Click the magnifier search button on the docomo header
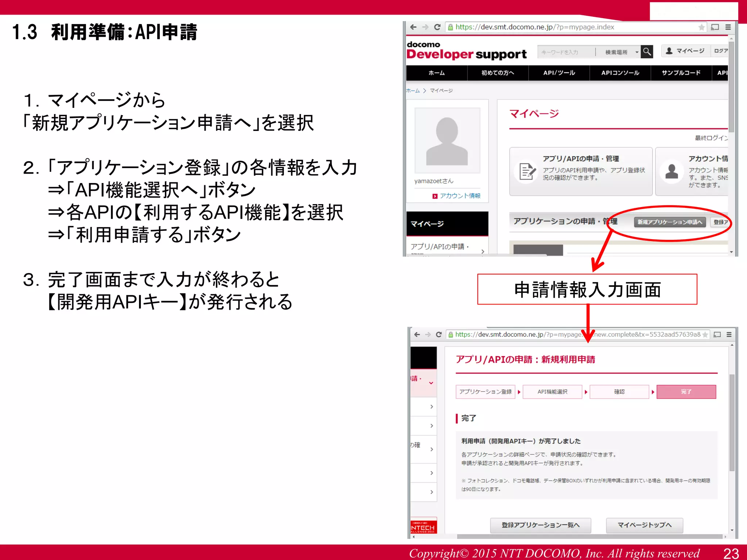 coord(647,52)
